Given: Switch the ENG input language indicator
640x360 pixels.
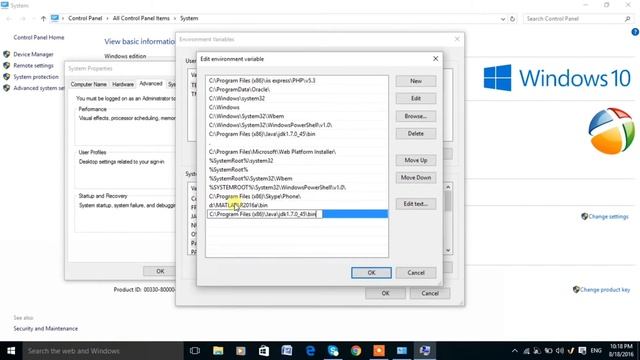Looking at the screenshot, I should (596, 351).
